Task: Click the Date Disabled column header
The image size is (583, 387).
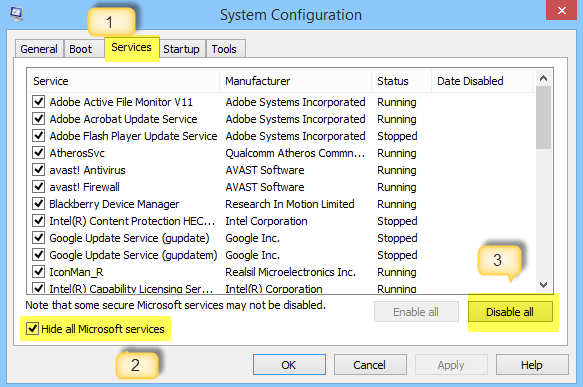Action: [482, 81]
